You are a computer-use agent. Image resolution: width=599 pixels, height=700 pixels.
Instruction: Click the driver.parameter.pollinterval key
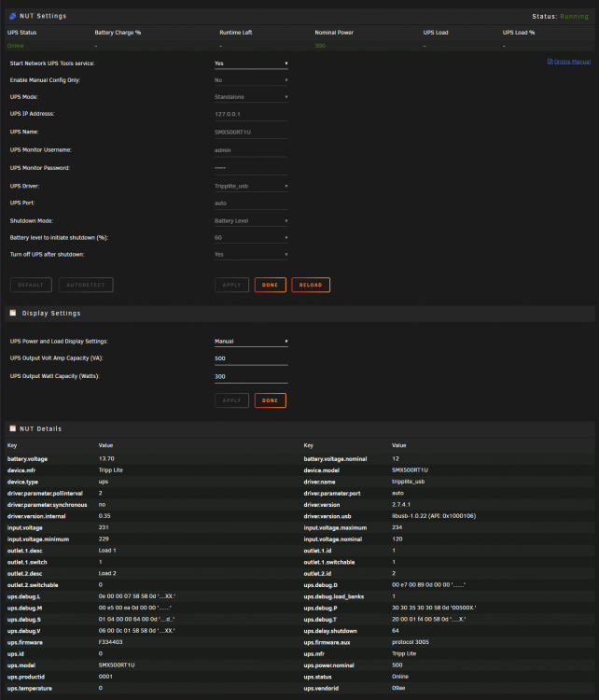pos(45,494)
